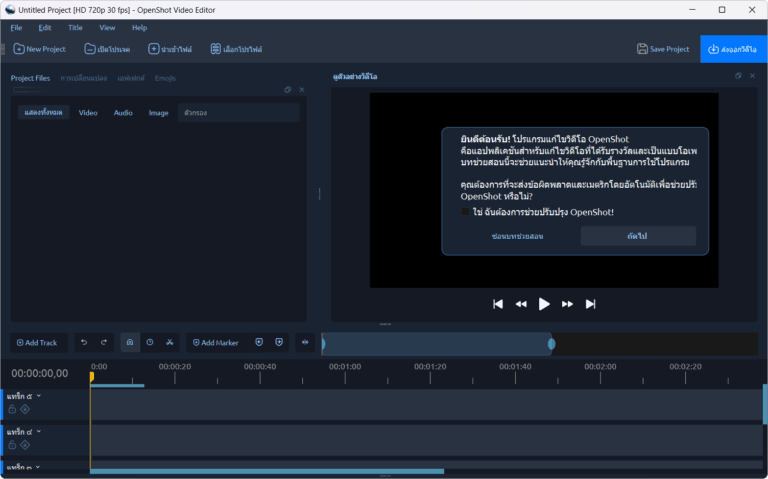
Task: Click the keyframe diamond icon on แทร็ก ๔
Action: pyautogui.click(x=25, y=445)
